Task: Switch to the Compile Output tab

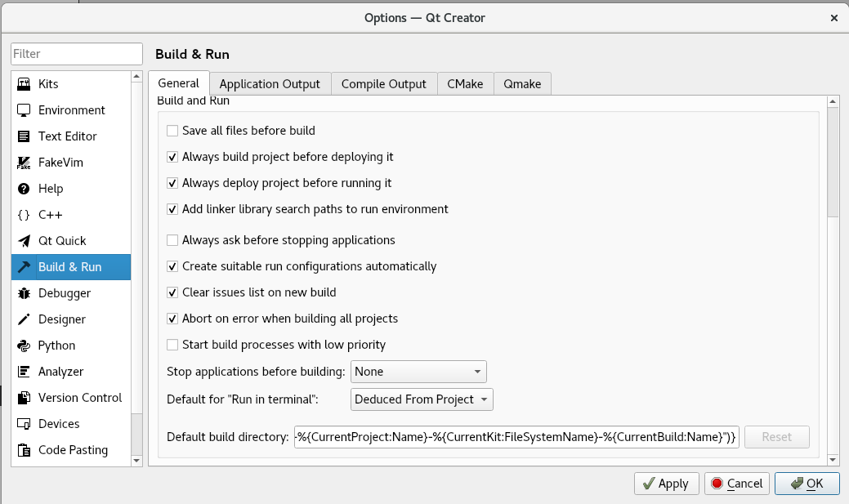Action: [x=384, y=84]
